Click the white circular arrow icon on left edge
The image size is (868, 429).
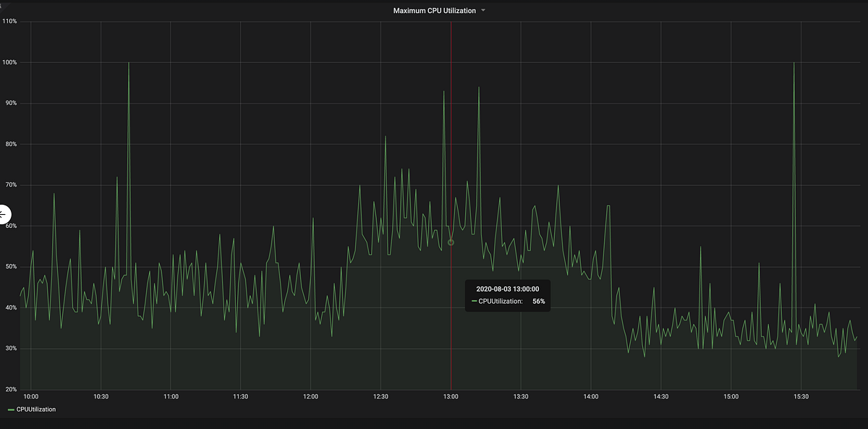click(3, 214)
